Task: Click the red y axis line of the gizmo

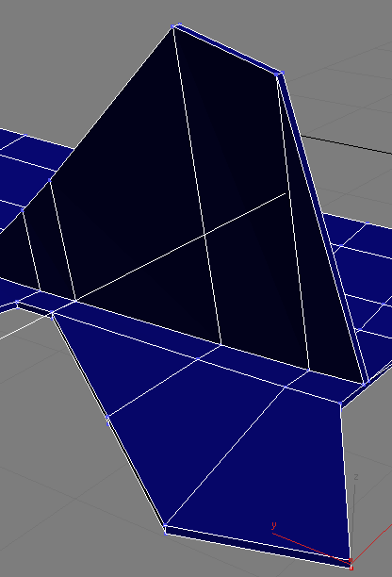Action: (x=311, y=547)
